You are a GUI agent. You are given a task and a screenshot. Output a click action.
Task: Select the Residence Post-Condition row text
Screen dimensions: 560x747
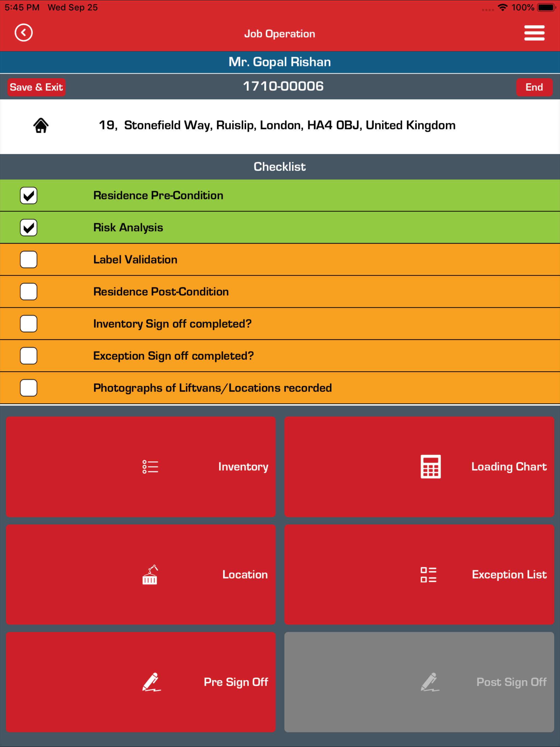click(x=161, y=292)
